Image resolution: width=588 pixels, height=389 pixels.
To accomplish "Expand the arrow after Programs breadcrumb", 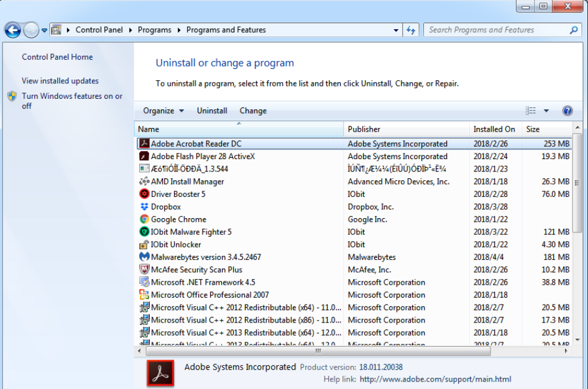I will point(179,30).
